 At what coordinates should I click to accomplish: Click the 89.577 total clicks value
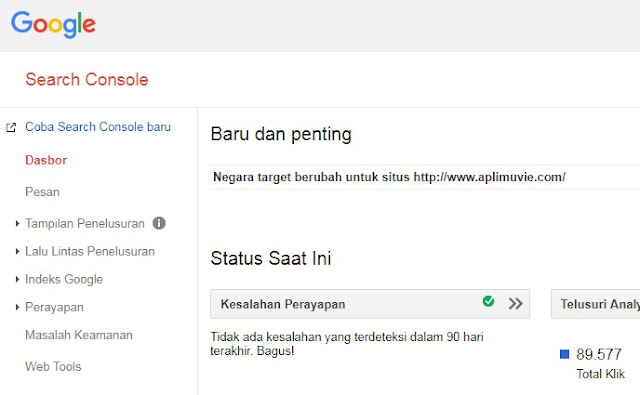tap(599, 354)
